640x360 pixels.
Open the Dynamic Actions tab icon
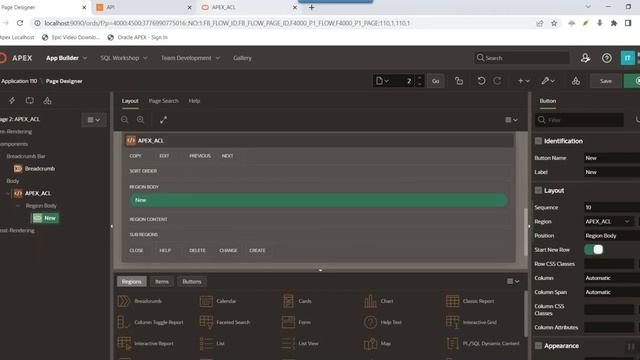coord(12,100)
